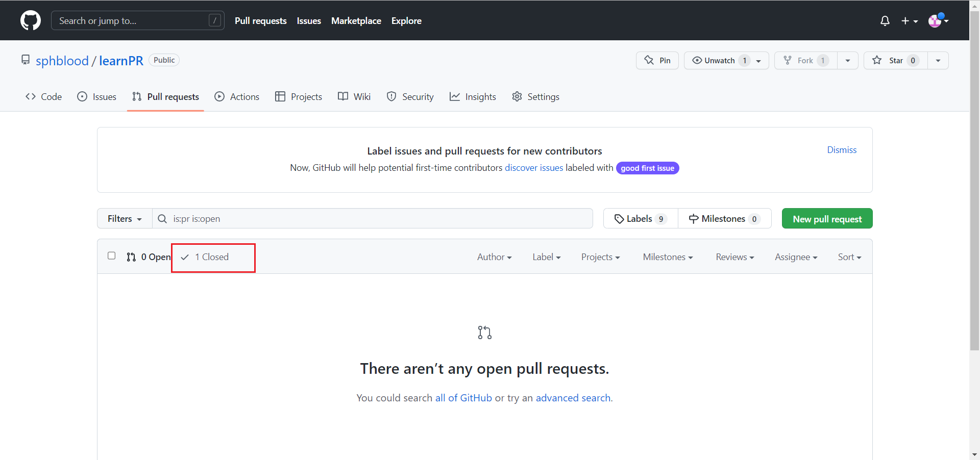Click the all of GitHub link
Image resolution: width=980 pixels, height=460 pixels.
(463, 398)
